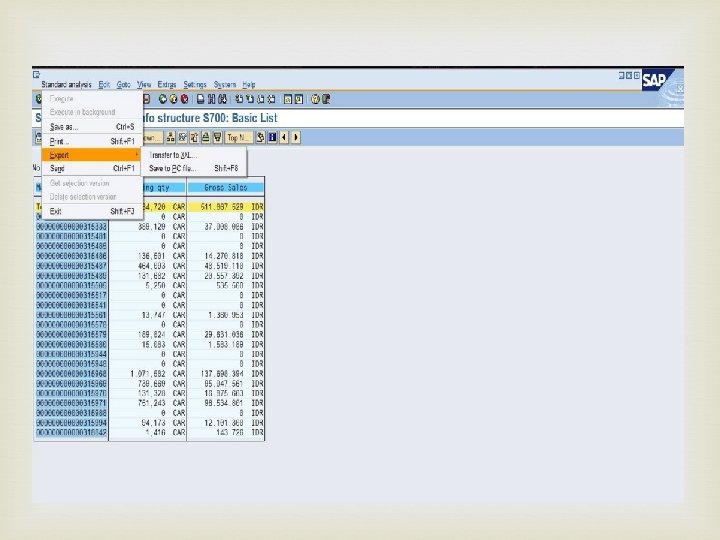Open the Edit menu

click(x=104, y=84)
